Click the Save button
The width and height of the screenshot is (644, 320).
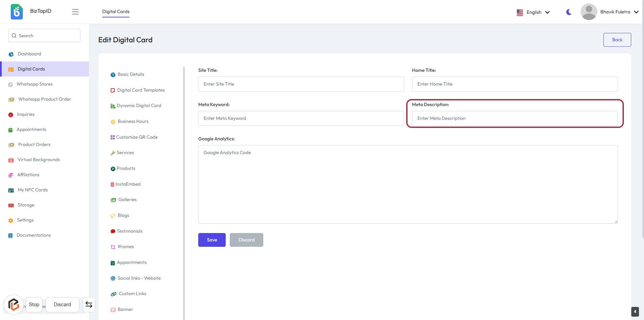pyautogui.click(x=212, y=240)
